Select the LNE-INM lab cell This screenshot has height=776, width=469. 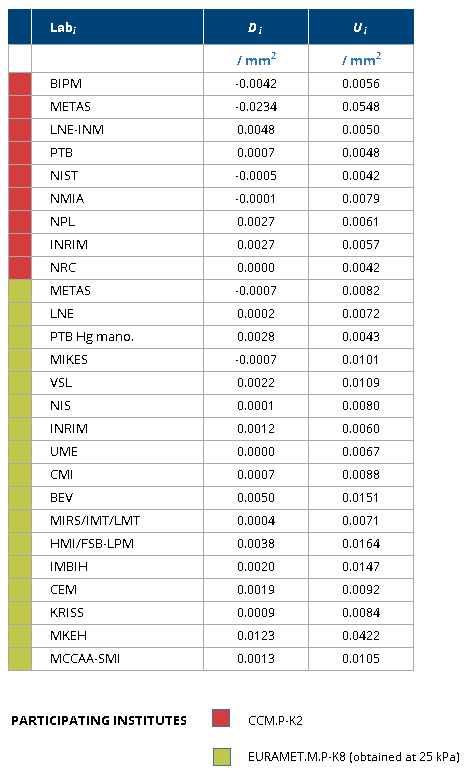(117, 130)
